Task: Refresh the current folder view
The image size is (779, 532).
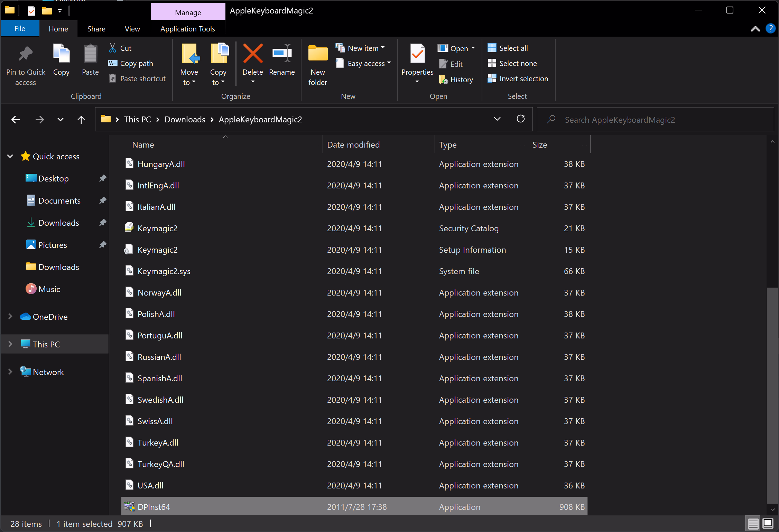Action: [x=520, y=119]
